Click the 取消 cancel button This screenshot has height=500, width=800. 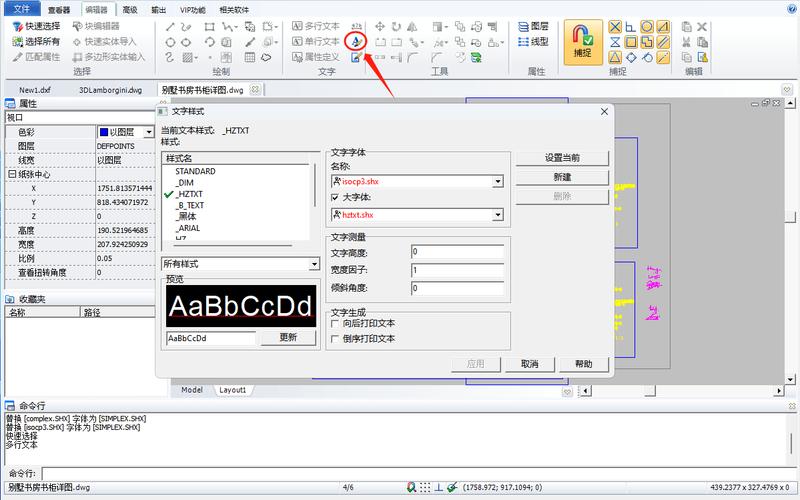530,364
